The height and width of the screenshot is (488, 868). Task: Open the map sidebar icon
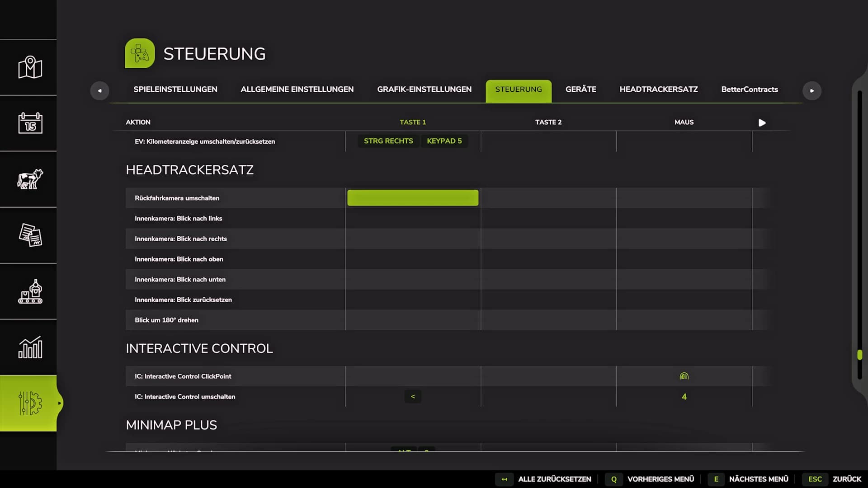click(x=30, y=67)
